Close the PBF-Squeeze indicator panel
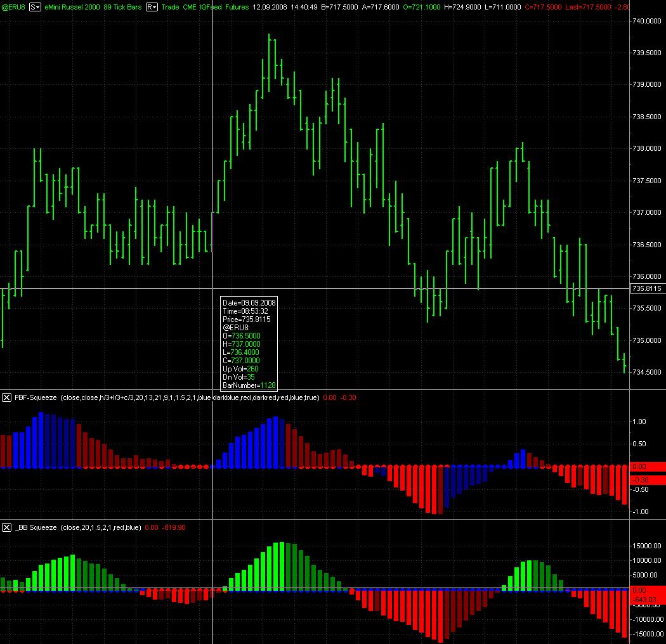 click(6, 397)
